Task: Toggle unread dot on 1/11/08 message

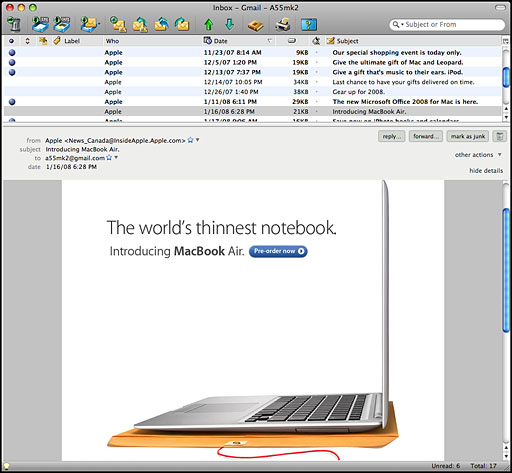Action: pyautogui.click(x=12, y=102)
